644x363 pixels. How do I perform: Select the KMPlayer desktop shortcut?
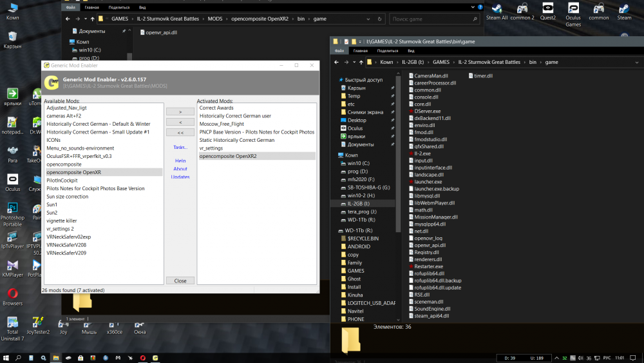[x=12, y=266]
